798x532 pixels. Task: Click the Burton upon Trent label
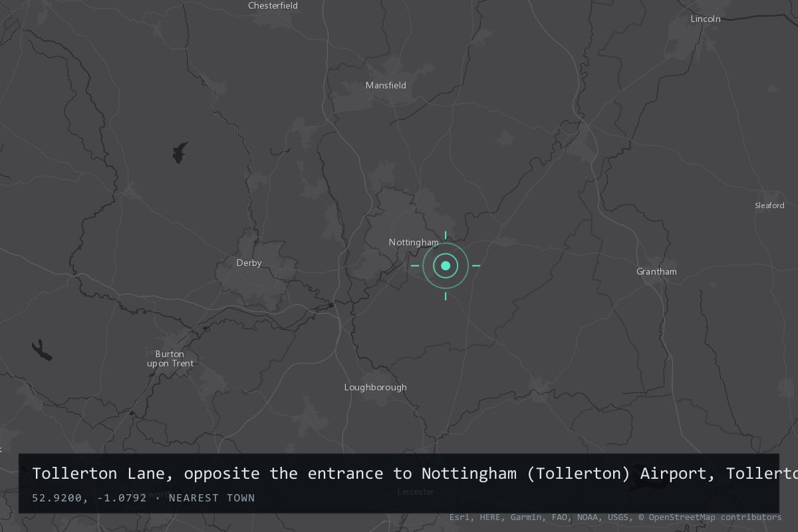[x=170, y=358]
